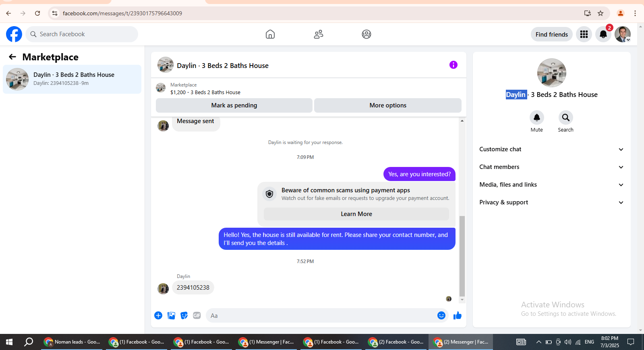Screen dimensions: 644x350
Task: Click chat scrollbar down arrow
Action: (x=462, y=300)
